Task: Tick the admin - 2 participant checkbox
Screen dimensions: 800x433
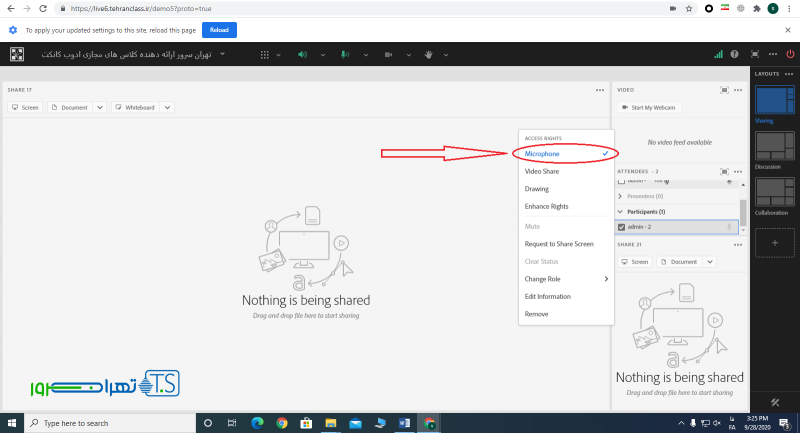Action: coord(621,227)
